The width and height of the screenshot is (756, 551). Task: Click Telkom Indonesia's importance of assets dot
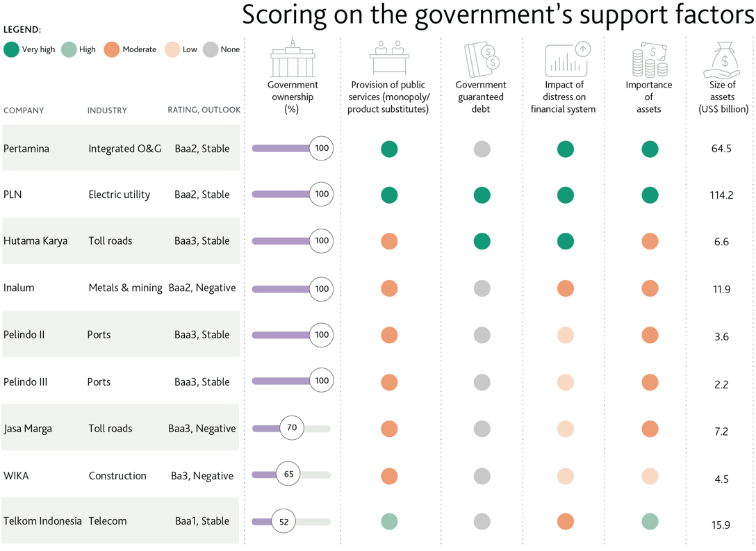click(650, 521)
